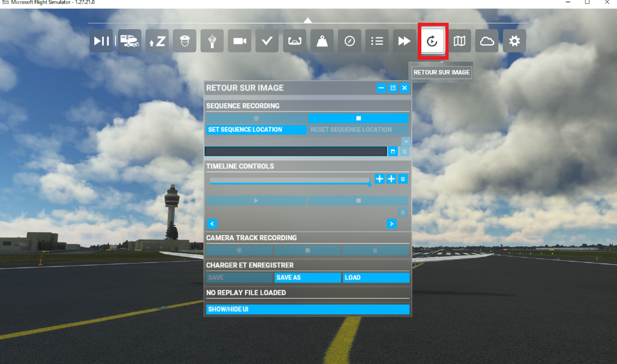
Task: Expand the sequence dropdown chevron
Action: [406, 141]
